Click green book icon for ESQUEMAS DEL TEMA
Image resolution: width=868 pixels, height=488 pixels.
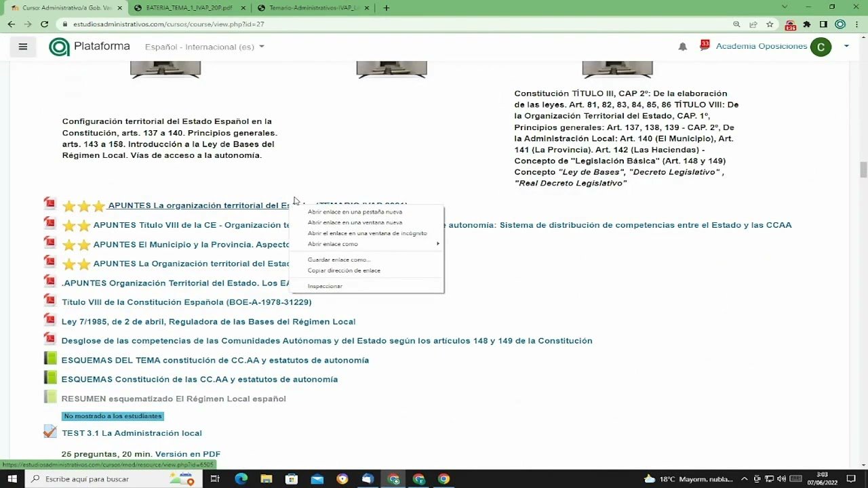pyautogui.click(x=50, y=358)
